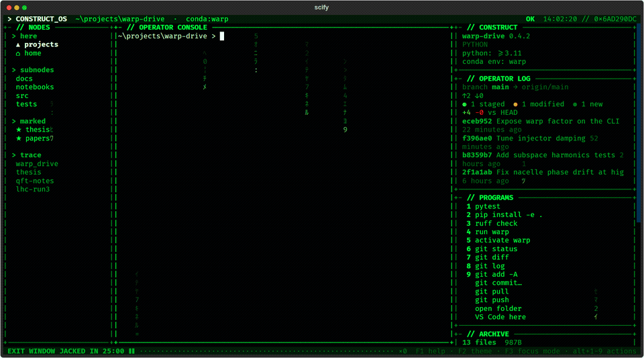Select commit b8359b7 in the operator log
This screenshot has height=358, width=644.
pyautogui.click(x=477, y=155)
